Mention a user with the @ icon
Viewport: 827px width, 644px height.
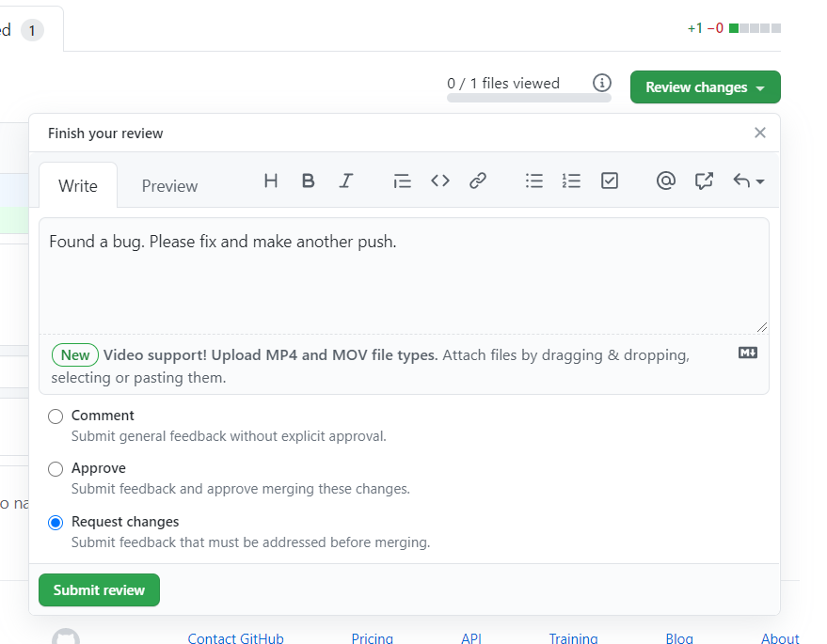coord(666,181)
